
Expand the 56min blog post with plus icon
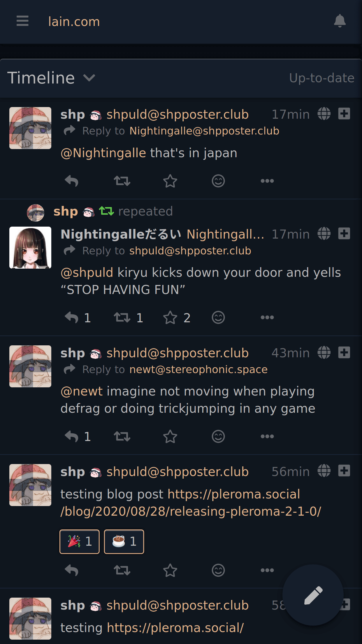[x=344, y=470]
